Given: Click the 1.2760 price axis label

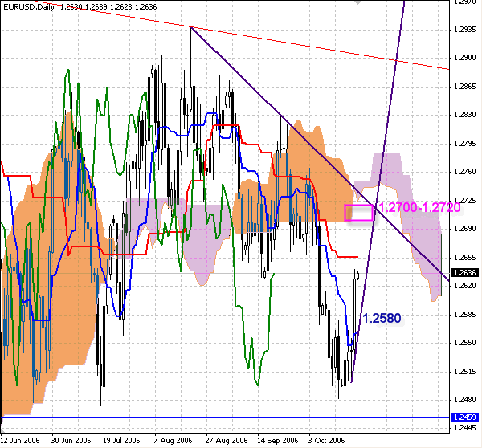Looking at the screenshot, I should [465, 172].
